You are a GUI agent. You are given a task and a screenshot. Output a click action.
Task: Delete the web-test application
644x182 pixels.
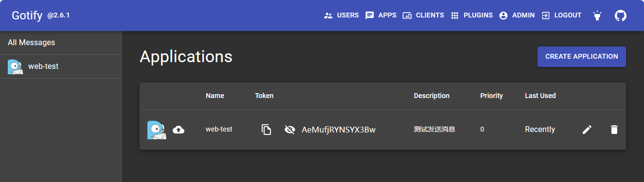click(x=614, y=130)
